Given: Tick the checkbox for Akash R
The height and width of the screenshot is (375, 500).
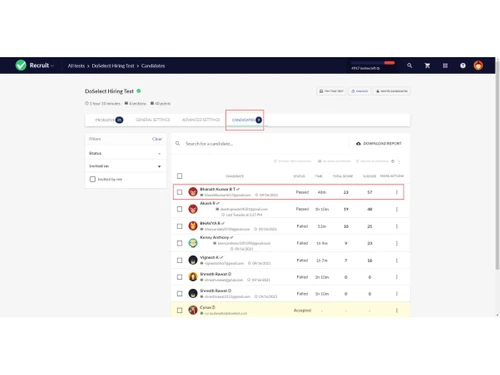Looking at the screenshot, I should tap(180, 209).
